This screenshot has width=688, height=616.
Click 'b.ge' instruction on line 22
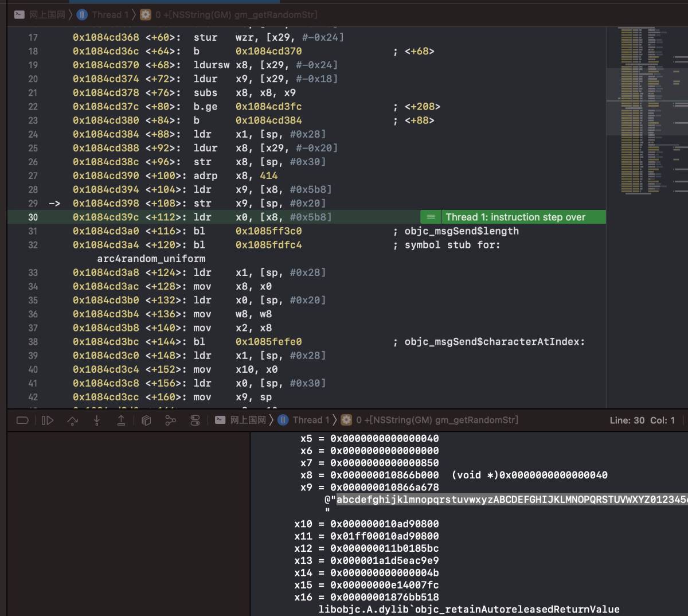click(205, 107)
